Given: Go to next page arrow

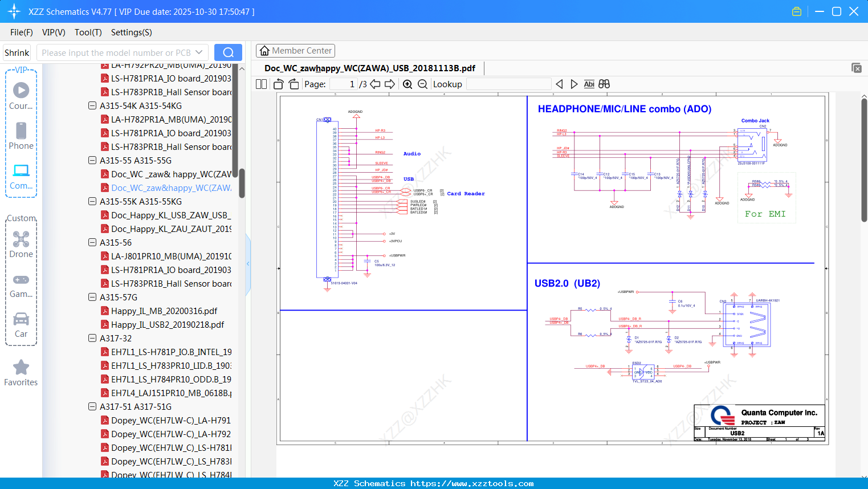Looking at the screenshot, I should pyautogui.click(x=390, y=84).
